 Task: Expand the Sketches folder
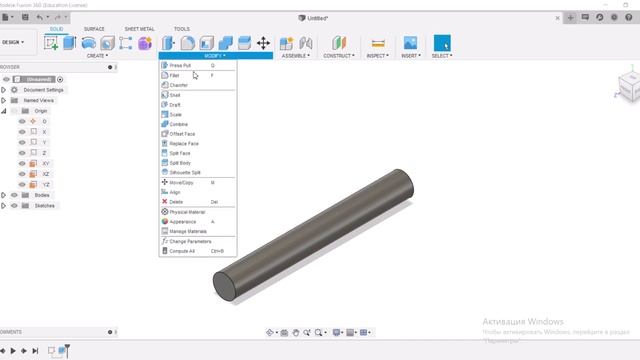point(4,206)
